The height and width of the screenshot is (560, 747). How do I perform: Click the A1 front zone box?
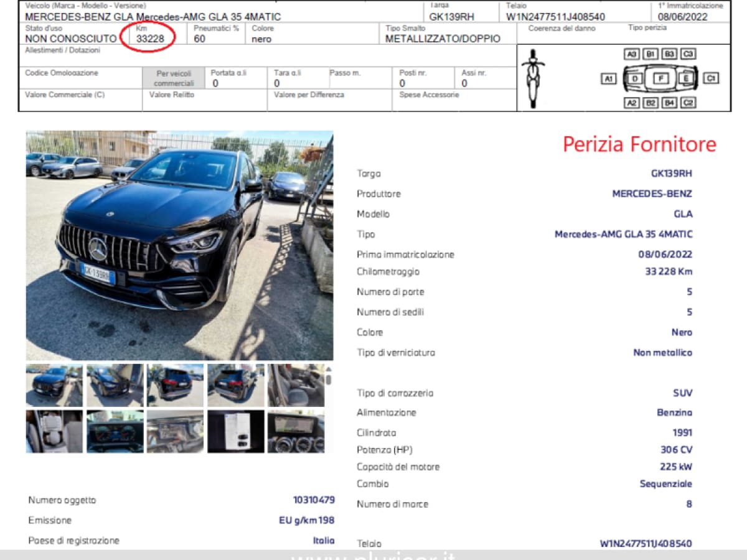click(609, 78)
